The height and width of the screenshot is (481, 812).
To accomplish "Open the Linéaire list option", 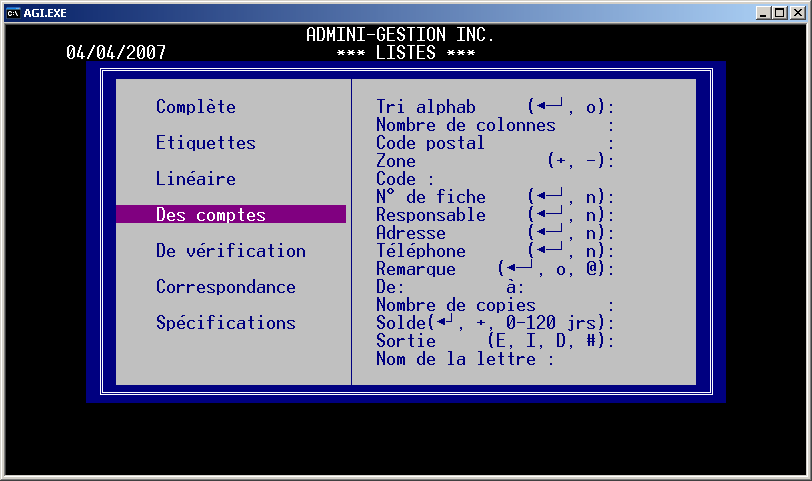I will (196, 179).
